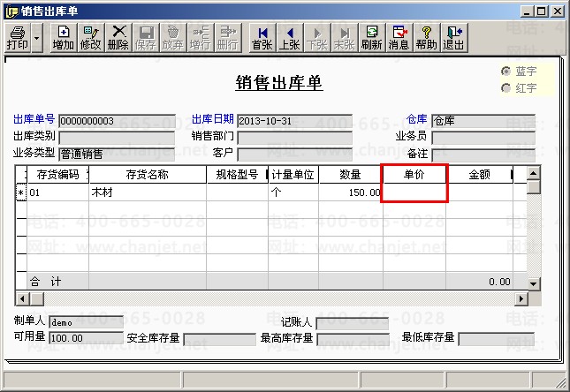Click the 删行 delete row icon
This screenshot has width=570, height=392.
[228, 38]
